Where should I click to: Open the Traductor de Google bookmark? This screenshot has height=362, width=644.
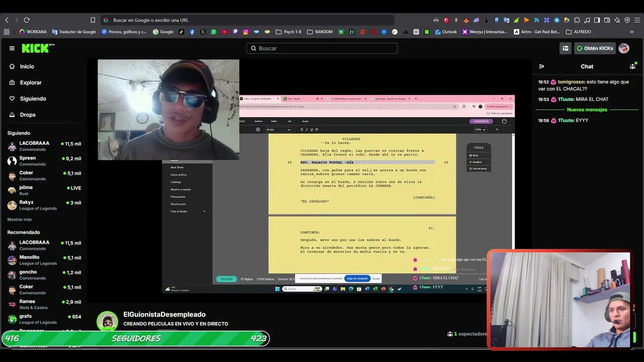(74, 32)
